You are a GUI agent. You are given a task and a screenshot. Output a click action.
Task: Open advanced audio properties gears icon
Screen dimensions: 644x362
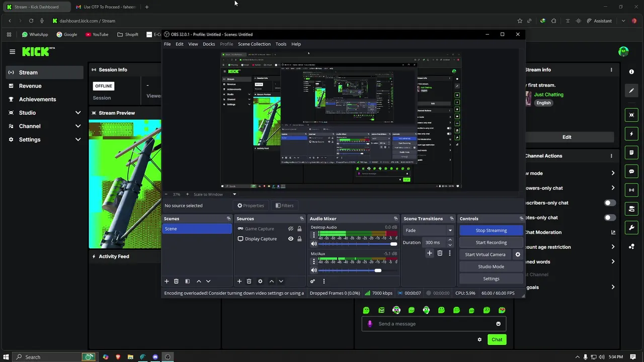coord(312,281)
